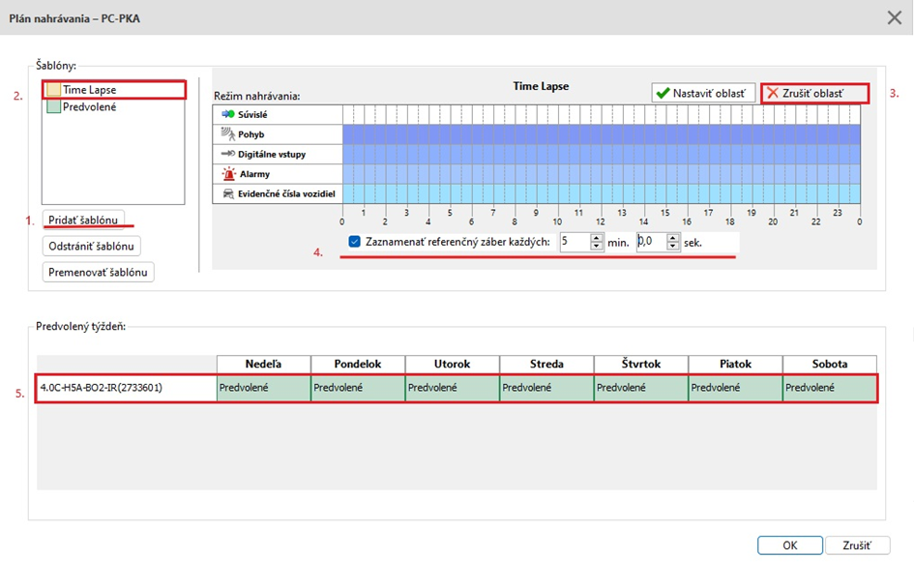The height and width of the screenshot is (588, 914).
Task: Select the Time Lapse template
Action: pyautogui.click(x=89, y=90)
